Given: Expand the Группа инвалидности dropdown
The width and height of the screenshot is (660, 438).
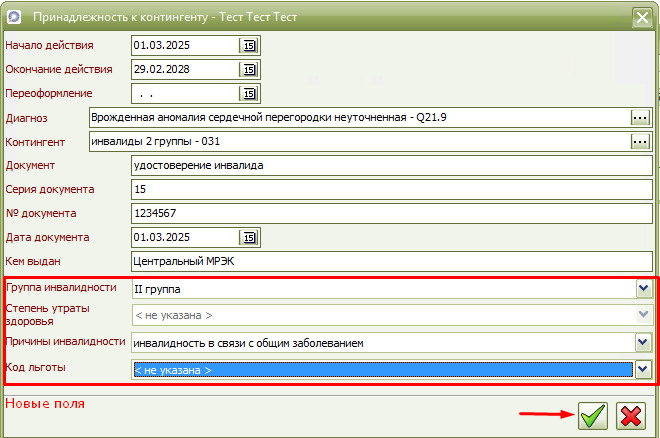Looking at the screenshot, I should point(644,290).
